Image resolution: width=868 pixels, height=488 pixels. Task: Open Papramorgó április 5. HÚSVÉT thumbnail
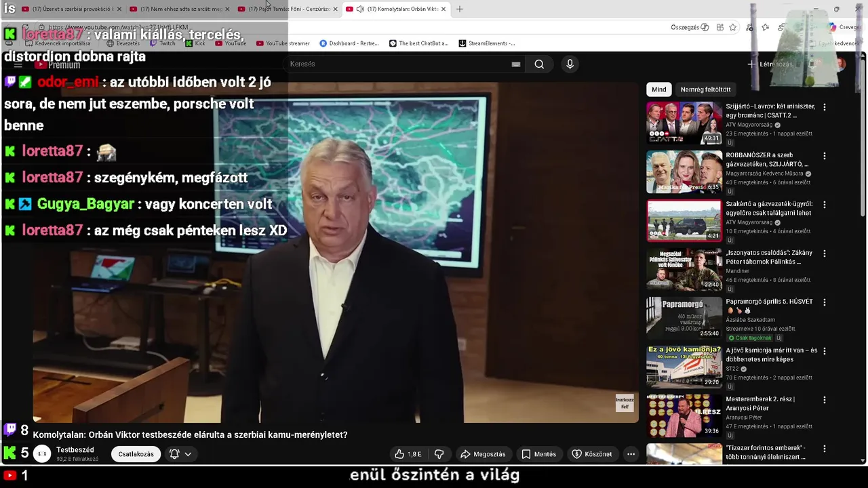[684, 318]
